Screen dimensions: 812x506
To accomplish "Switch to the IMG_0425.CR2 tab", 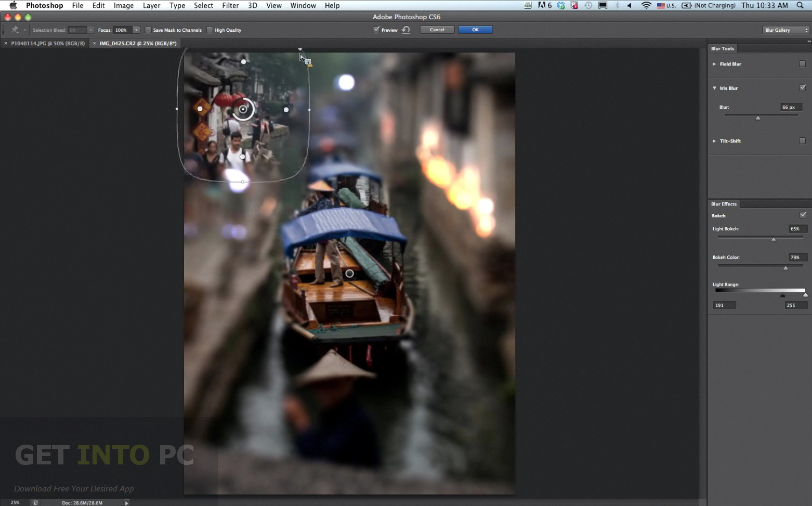I will [x=138, y=44].
